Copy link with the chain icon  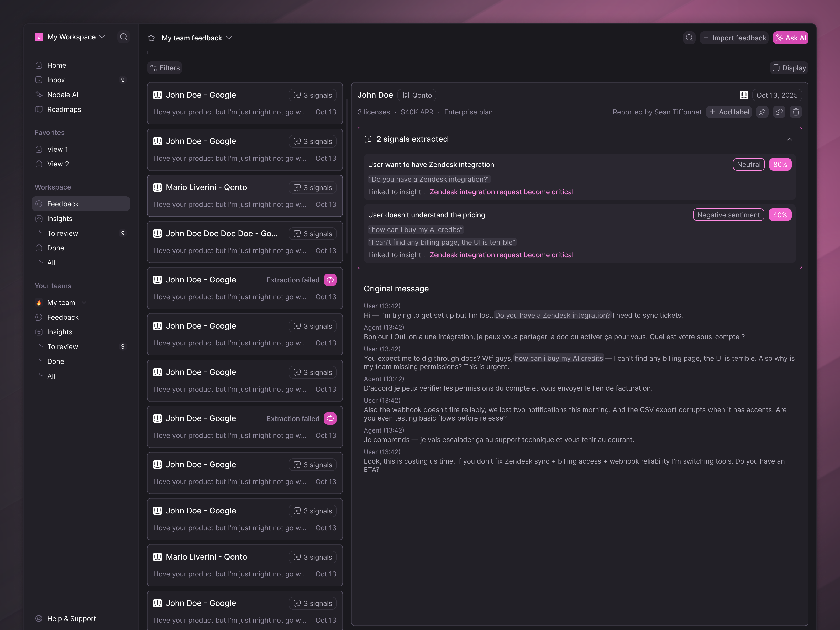779,112
